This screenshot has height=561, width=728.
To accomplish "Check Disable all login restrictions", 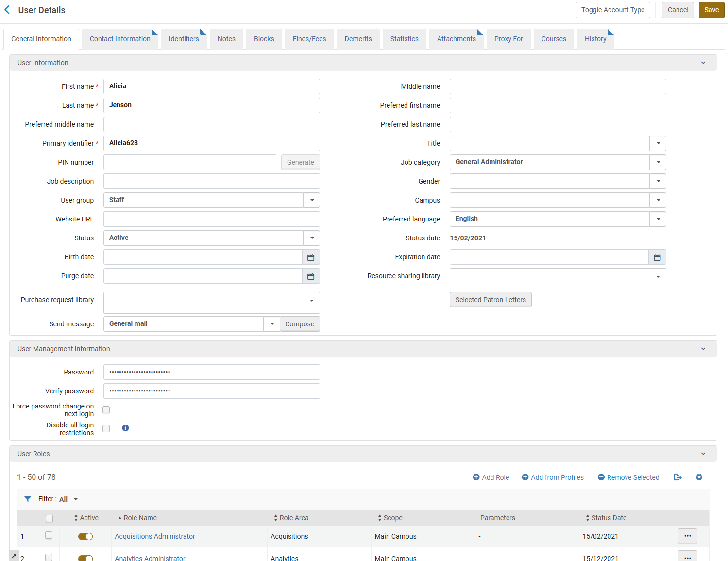I will click(x=106, y=428).
